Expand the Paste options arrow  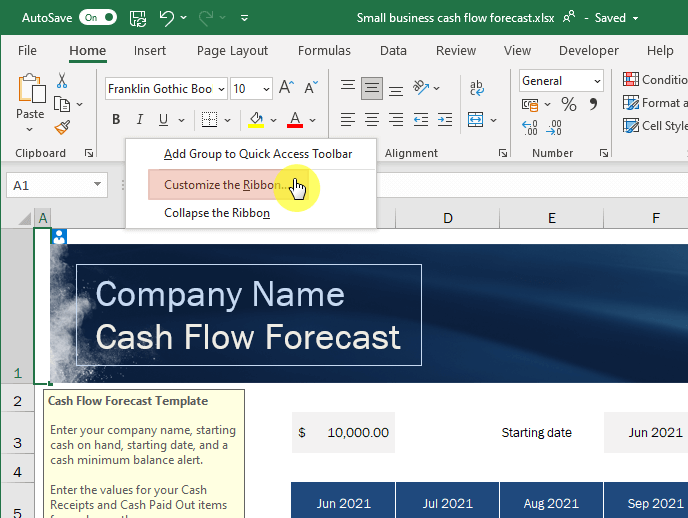(x=29, y=129)
